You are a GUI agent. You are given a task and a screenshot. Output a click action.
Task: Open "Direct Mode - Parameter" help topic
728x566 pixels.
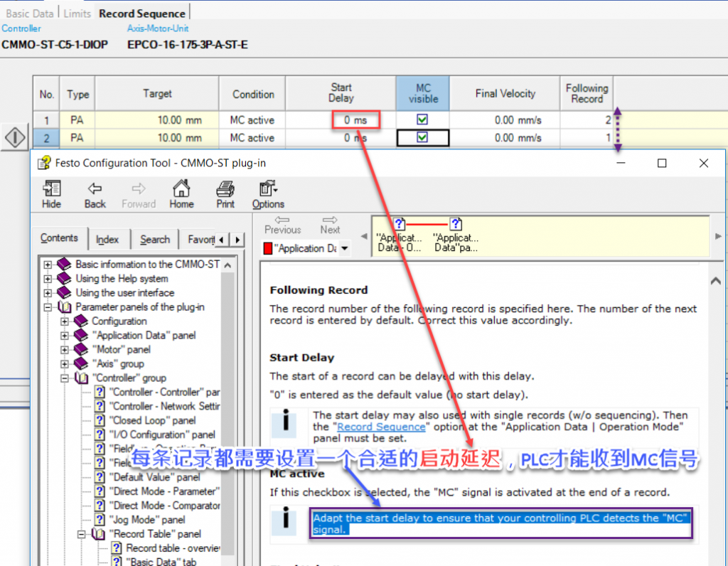(158, 491)
